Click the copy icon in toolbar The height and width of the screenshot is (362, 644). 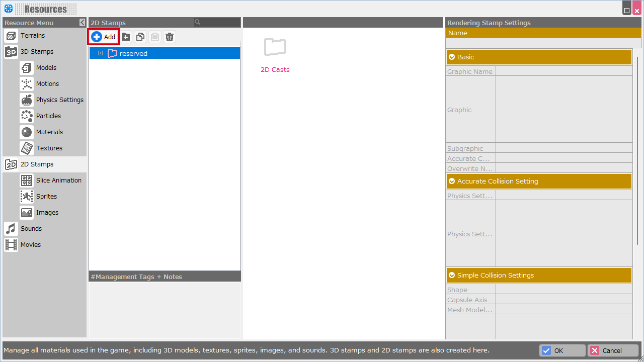click(x=140, y=37)
